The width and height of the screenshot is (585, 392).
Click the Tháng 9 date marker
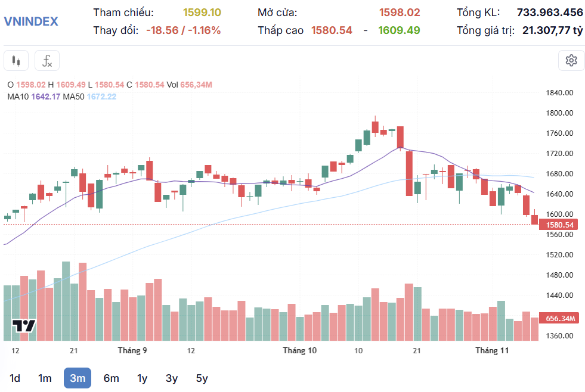pyautogui.click(x=132, y=350)
